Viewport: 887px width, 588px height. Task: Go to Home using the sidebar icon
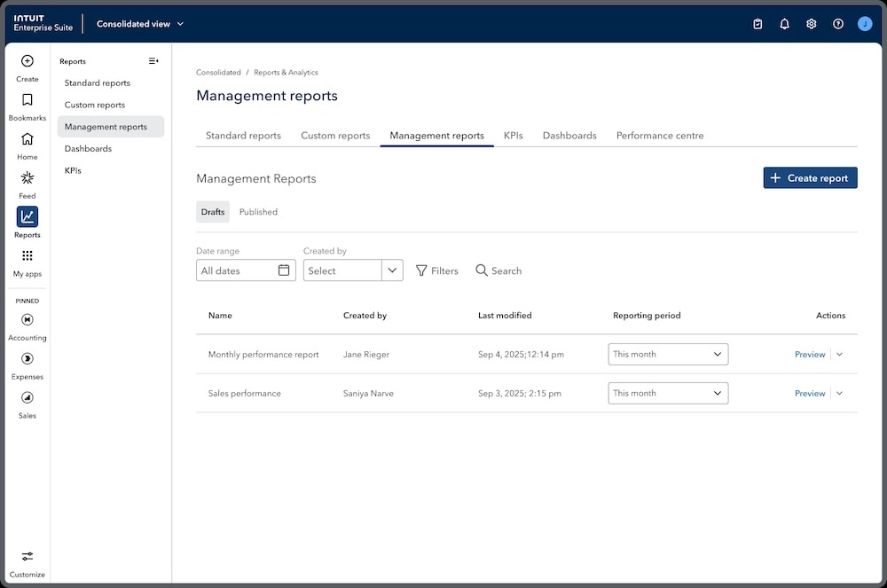click(27, 144)
